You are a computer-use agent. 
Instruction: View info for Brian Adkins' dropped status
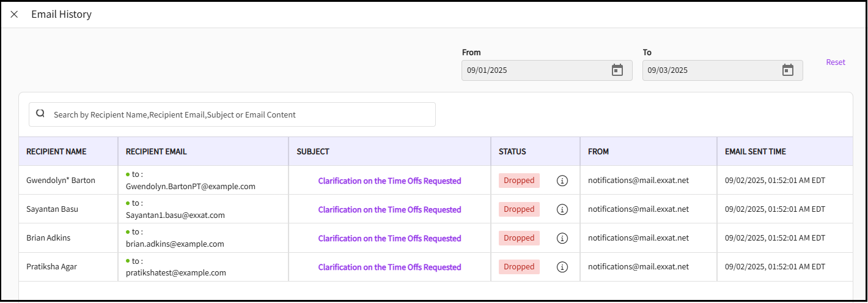pos(562,238)
